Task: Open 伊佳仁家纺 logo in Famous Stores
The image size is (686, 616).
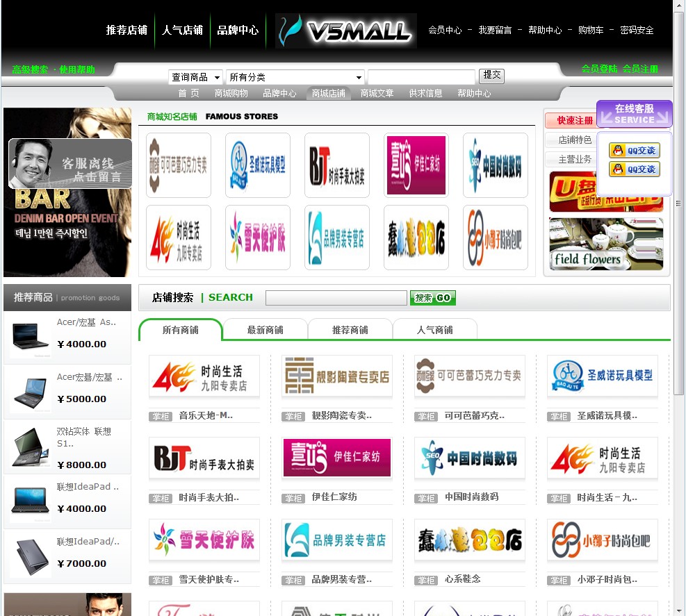Action: 416,165
